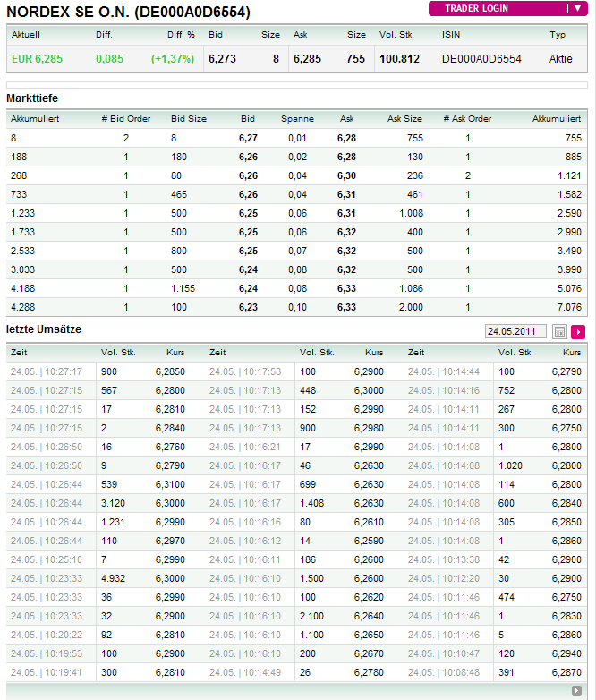
Task: Click the # Bid Order column header
Action: tap(126, 119)
